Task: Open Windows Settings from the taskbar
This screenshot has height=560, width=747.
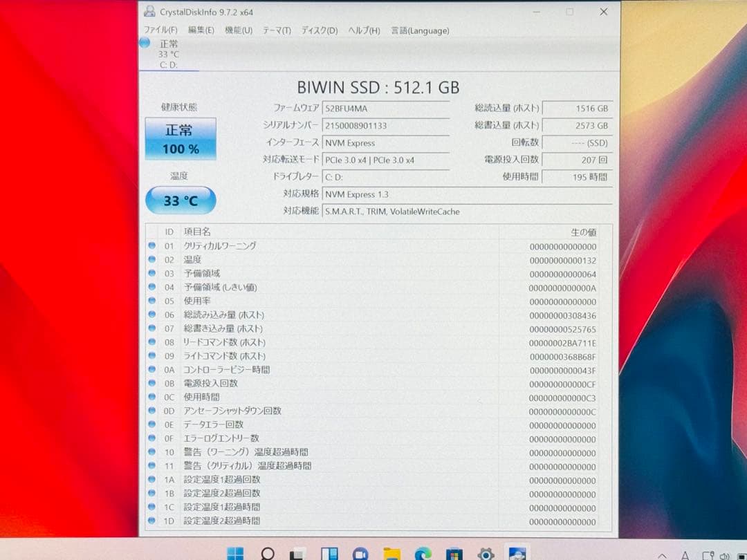Action: 484,553
